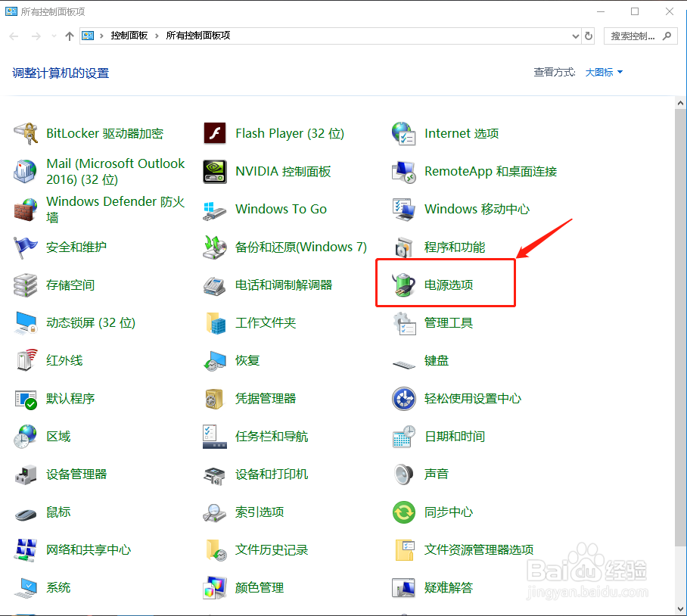Open 凭据管理器 safe icon

click(x=215, y=399)
